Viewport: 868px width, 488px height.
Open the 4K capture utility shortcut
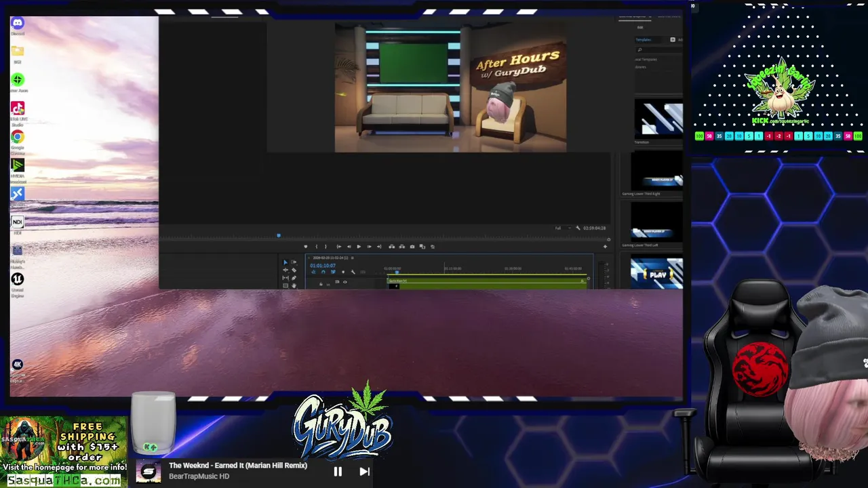[18, 365]
